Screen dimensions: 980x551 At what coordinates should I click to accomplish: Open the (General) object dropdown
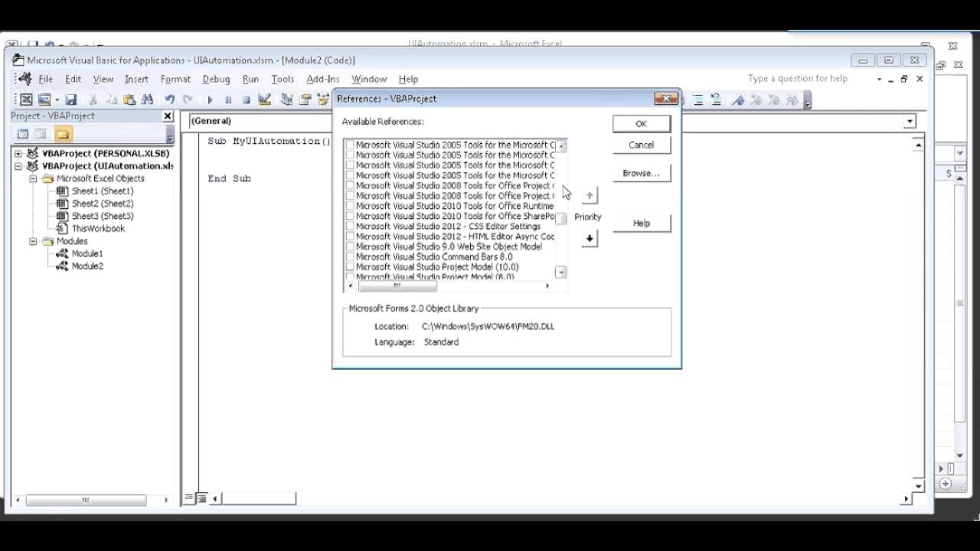pyautogui.click(x=260, y=121)
